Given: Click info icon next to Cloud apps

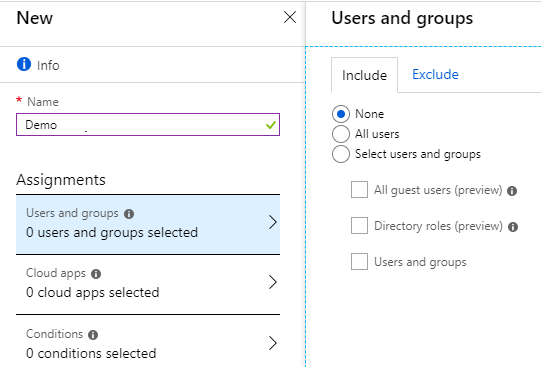Looking at the screenshot, I should (x=96, y=274).
